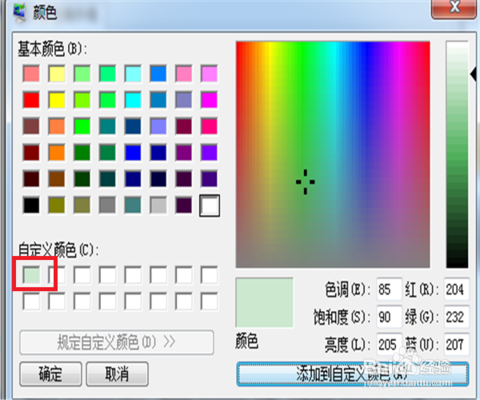The width and height of the screenshot is (480, 400).
Task: Click the 取消 (Cancel) button
Action: tap(117, 374)
